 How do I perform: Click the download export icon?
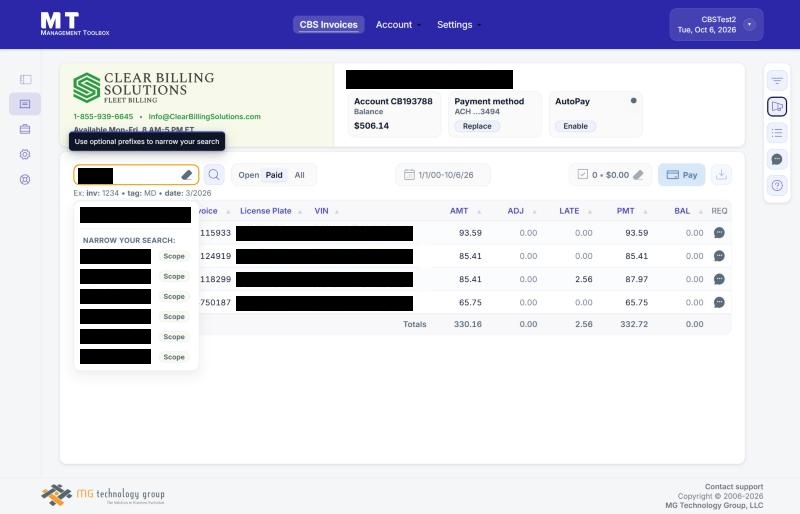pos(721,175)
